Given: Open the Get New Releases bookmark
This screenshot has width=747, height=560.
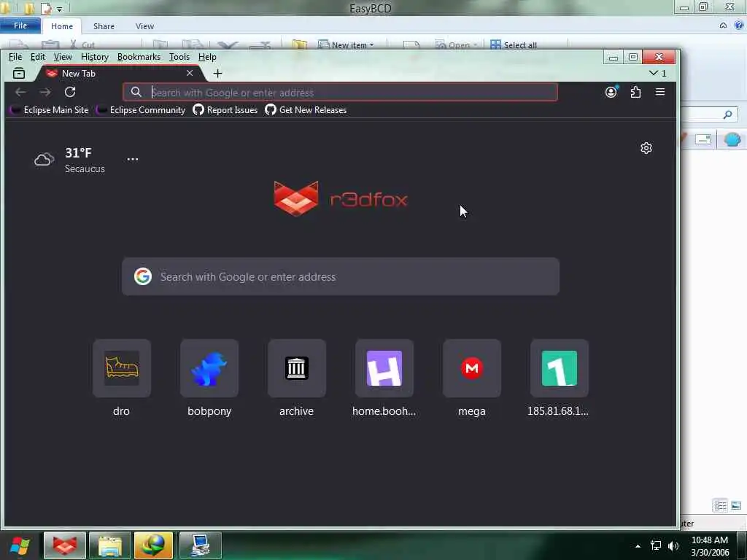Looking at the screenshot, I should click(x=306, y=110).
